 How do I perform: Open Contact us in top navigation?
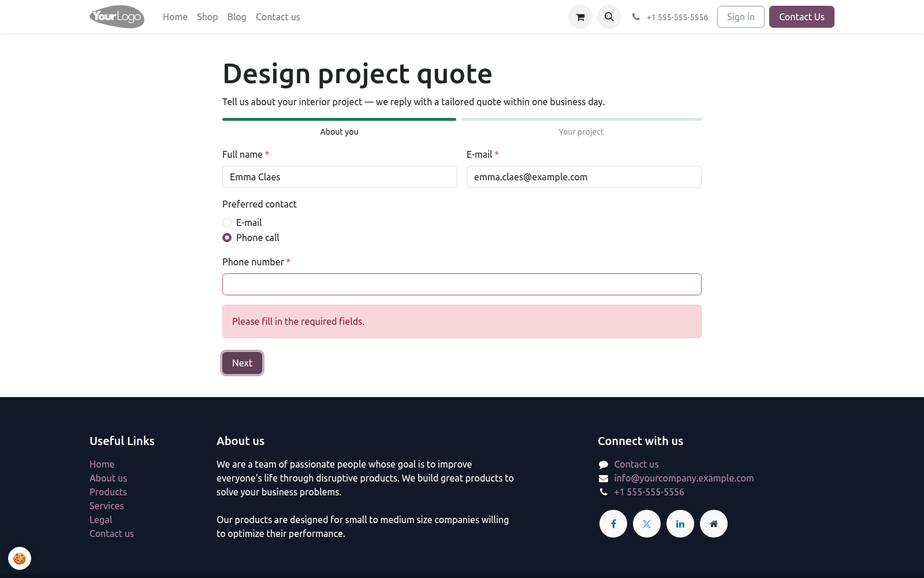[x=278, y=17]
